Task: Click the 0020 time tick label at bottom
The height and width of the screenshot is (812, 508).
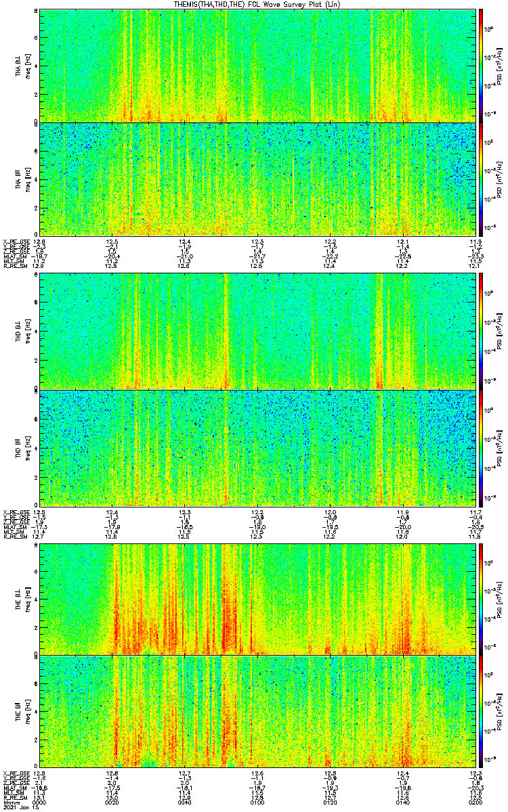Action: [112, 801]
